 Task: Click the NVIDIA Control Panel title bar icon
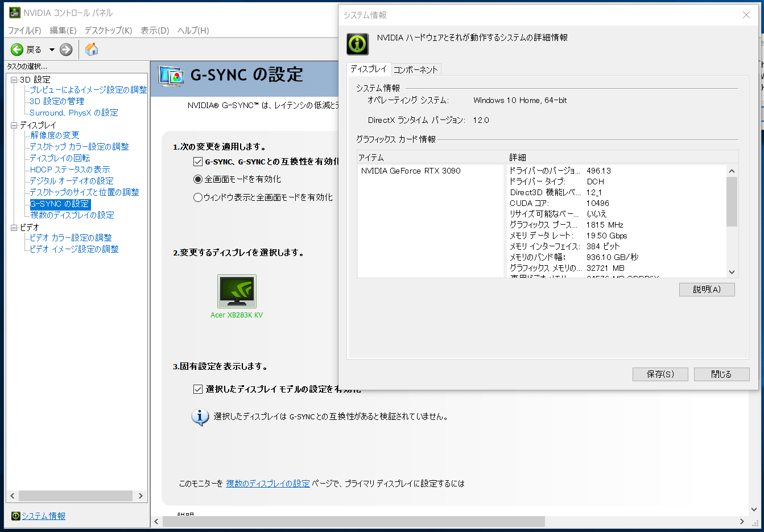(15, 13)
